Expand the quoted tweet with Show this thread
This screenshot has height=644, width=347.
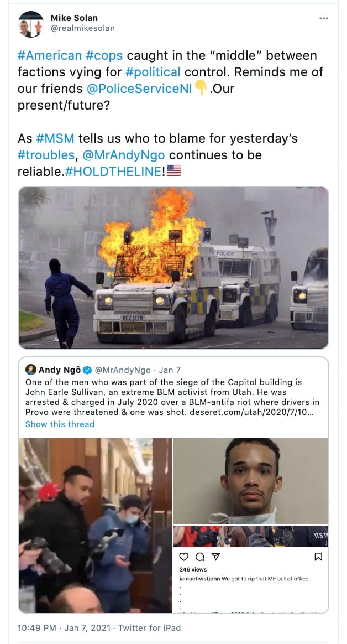(x=60, y=424)
